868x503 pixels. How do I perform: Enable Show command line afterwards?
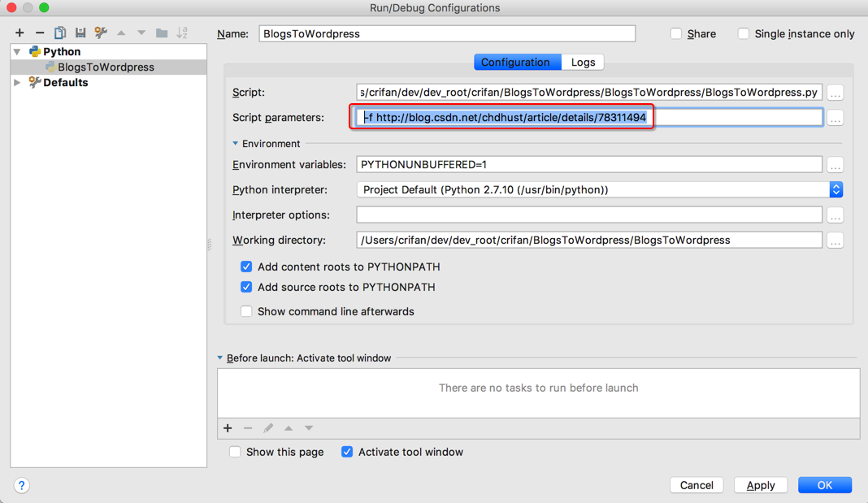(x=246, y=311)
